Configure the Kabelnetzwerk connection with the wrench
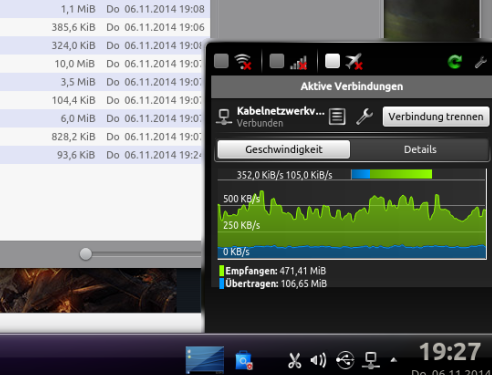The width and height of the screenshot is (492, 375). tap(364, 117)
